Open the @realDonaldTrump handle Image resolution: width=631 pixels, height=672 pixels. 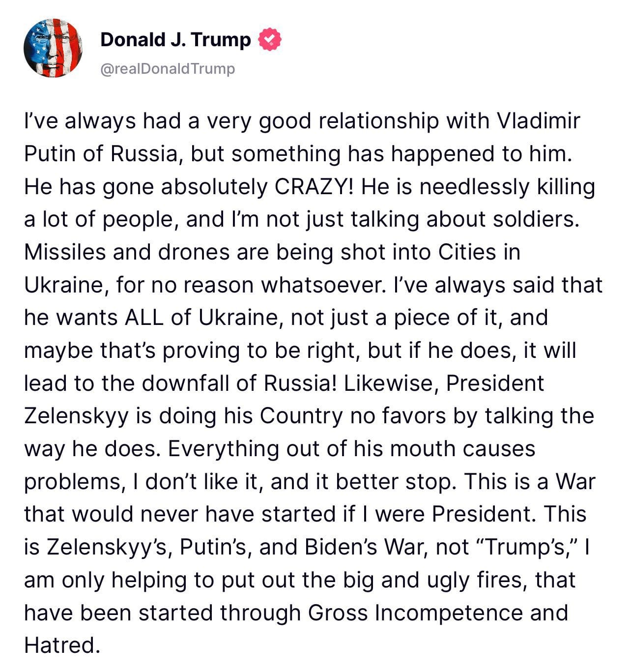click(x=168, y=68)
